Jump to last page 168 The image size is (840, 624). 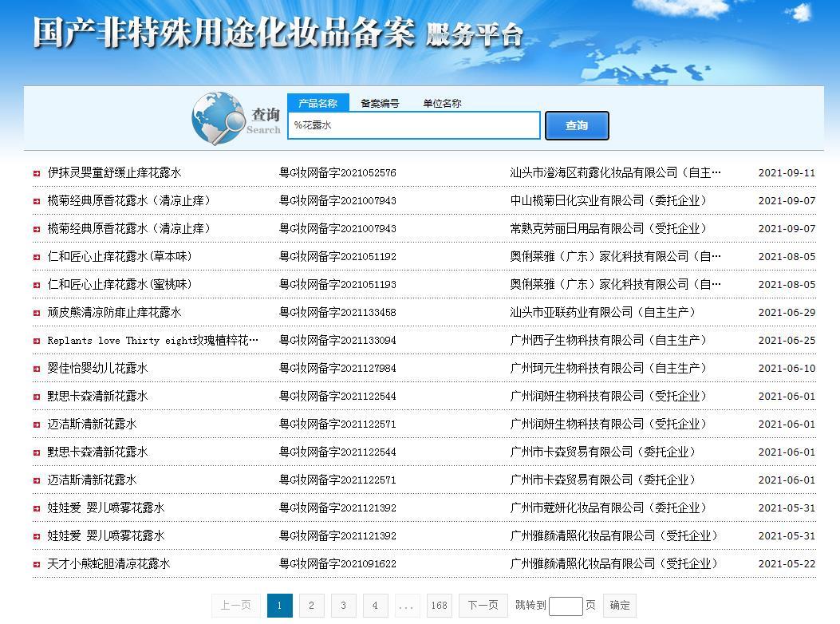[440, 605]
